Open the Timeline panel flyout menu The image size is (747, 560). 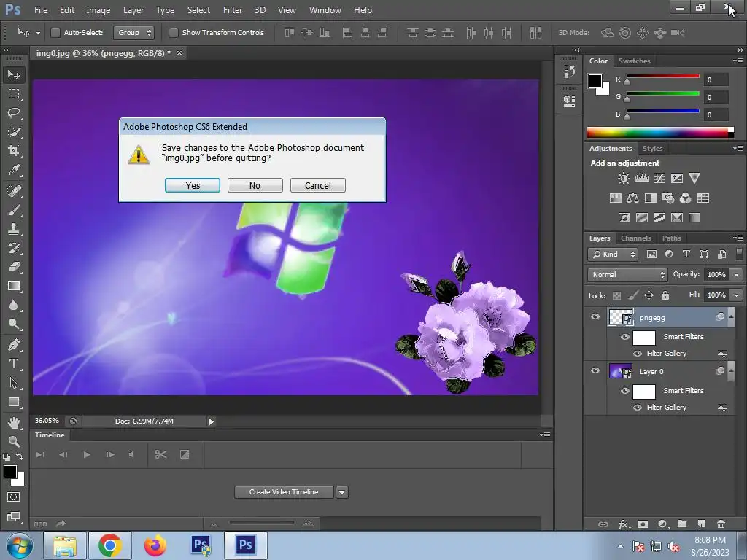point(545,435)
